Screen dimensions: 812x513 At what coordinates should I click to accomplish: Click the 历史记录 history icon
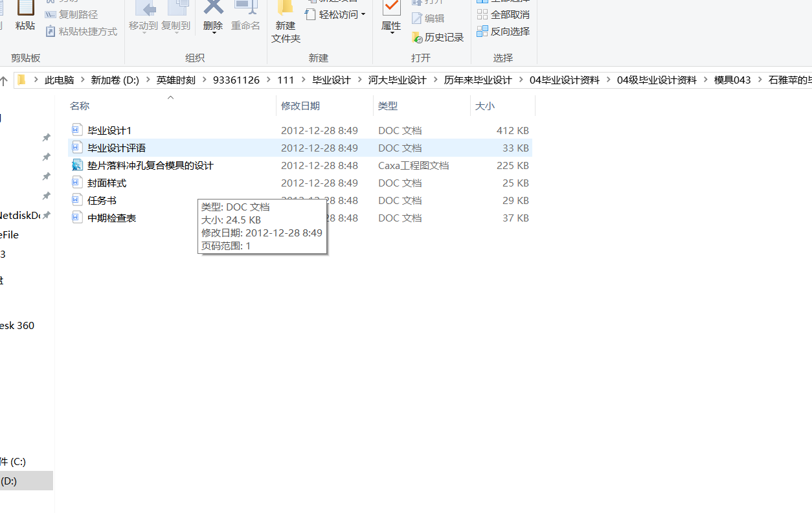[x=417, y=38]
